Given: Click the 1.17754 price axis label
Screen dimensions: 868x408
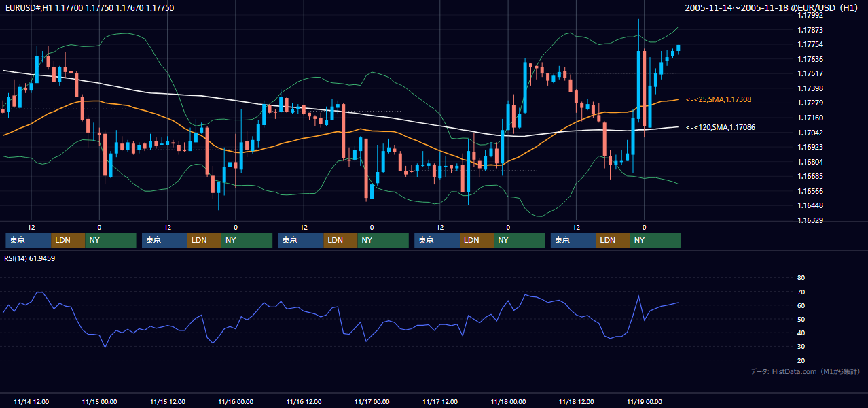Looking at the screenshot, I should (x=810, y=44).
